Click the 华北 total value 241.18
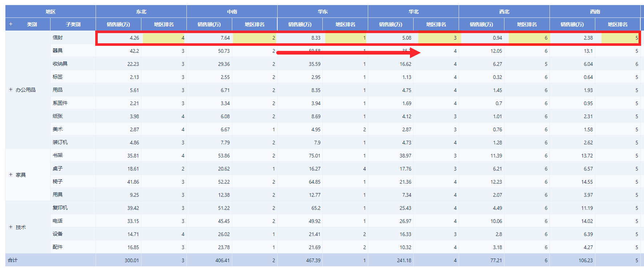The height and width of the screenshot is (268, 644). click(404, 260)
